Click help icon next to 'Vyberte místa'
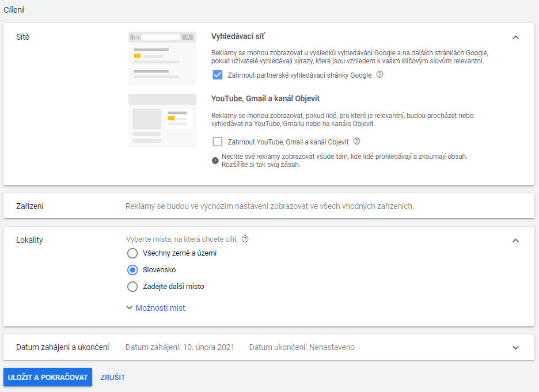This screenshot has height=392, width=539. [245, 239]
